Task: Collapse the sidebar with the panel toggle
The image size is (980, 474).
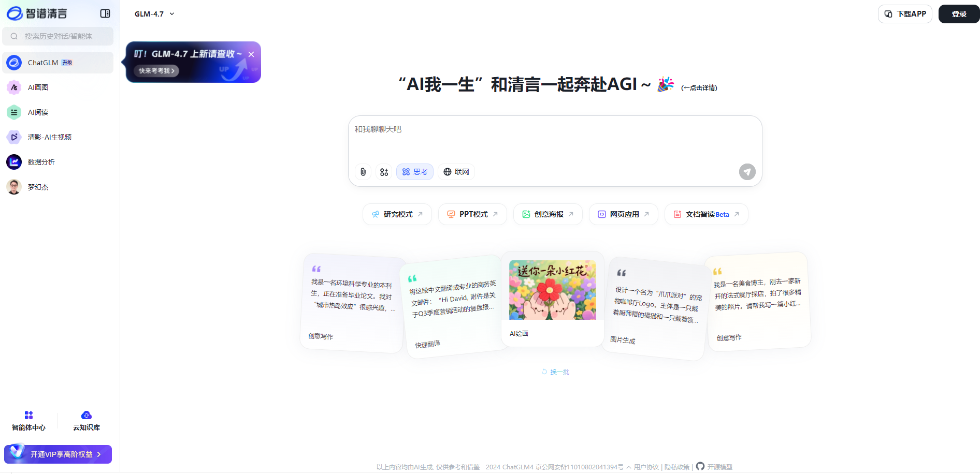Action: click(x=105, y=13)
